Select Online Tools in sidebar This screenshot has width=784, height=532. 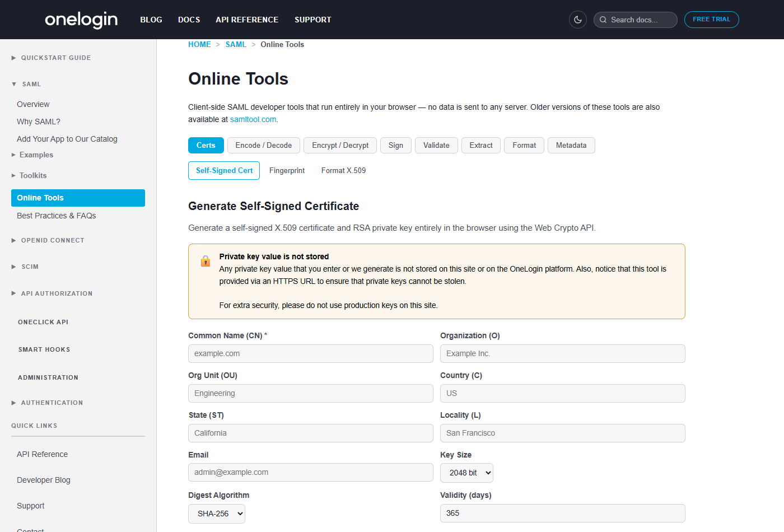pos(78,198)
